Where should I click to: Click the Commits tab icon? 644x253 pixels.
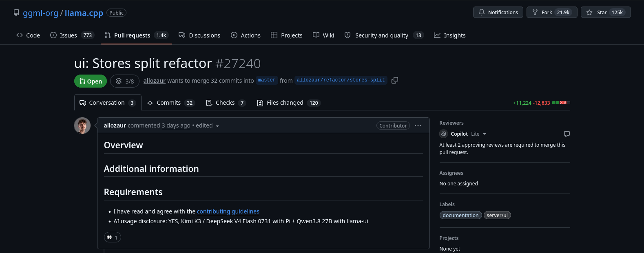pyautogui.click(x=150, y=103)
